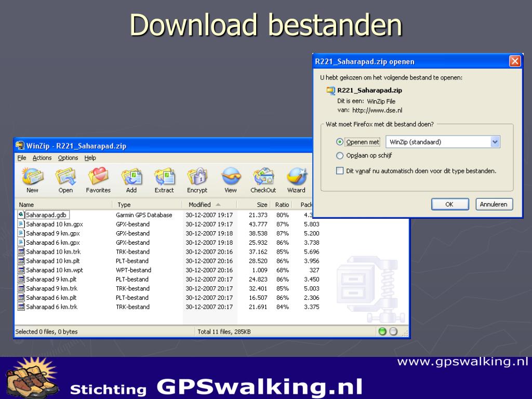Click the icon beside Saharapad 6 km.trk
The height and width of the screenshot is (399, 532).
[x=21, y=307]
